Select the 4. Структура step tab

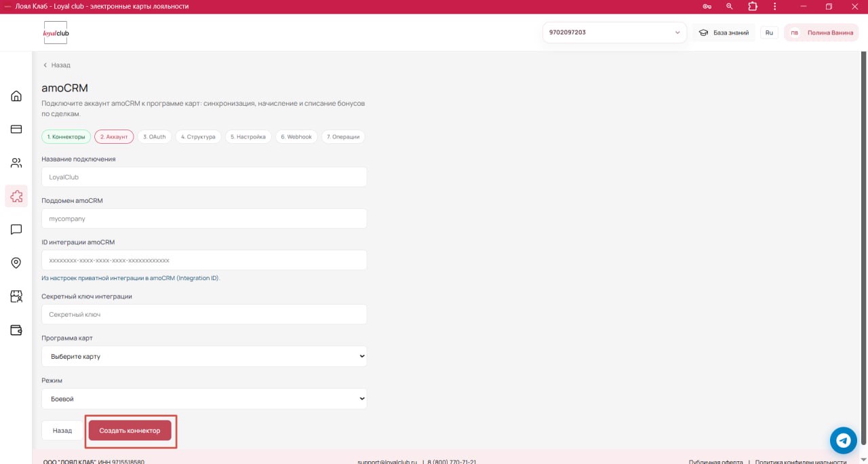(198, 137)
